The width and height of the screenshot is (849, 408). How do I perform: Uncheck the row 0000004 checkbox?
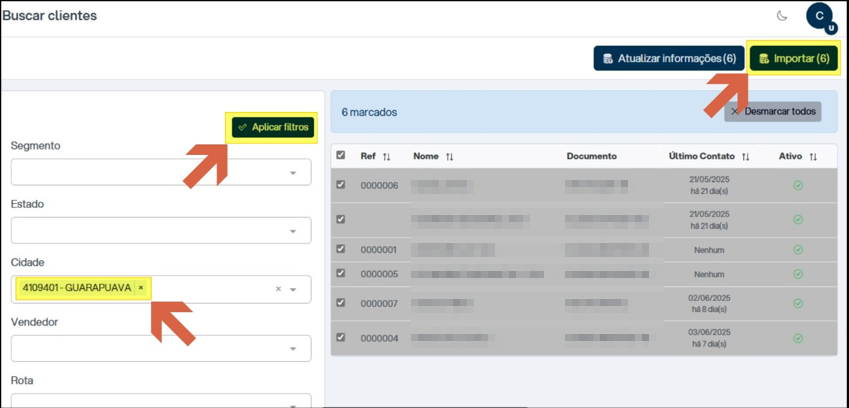(341, 337)
